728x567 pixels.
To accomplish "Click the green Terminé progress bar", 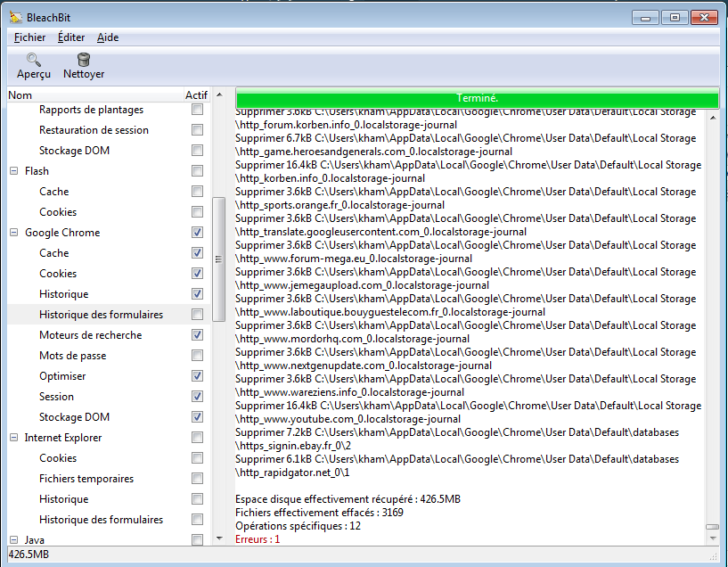I will point(477,97).
